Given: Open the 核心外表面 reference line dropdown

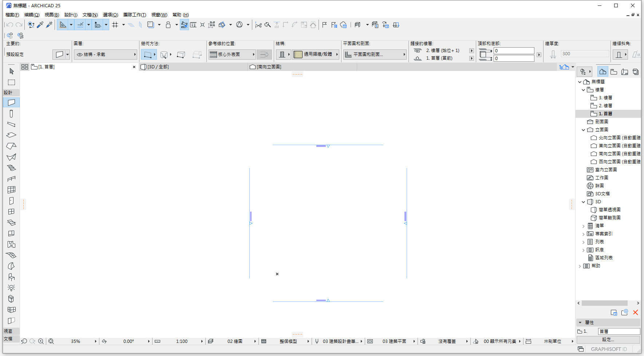Looking at the screenshot, I should [232, 55].
